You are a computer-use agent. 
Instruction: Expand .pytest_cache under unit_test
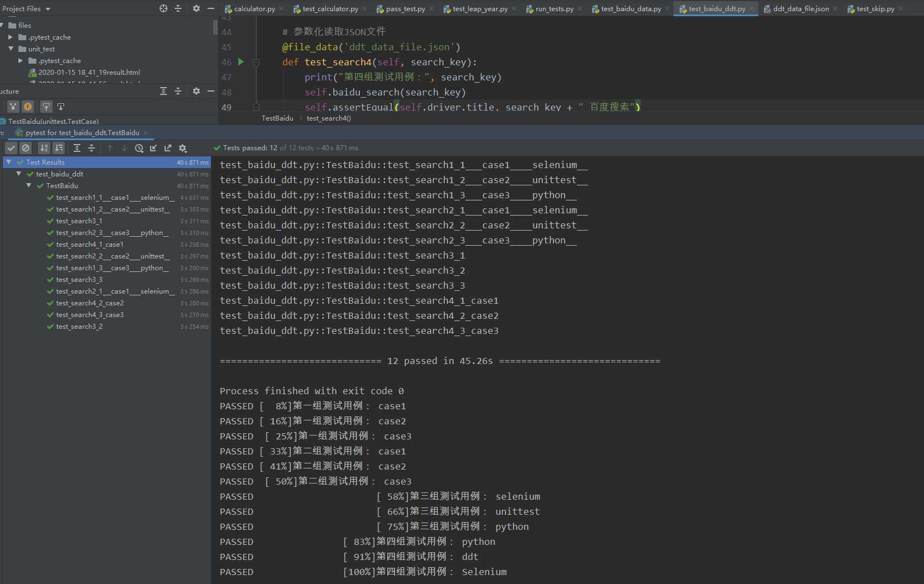[21, 60]
